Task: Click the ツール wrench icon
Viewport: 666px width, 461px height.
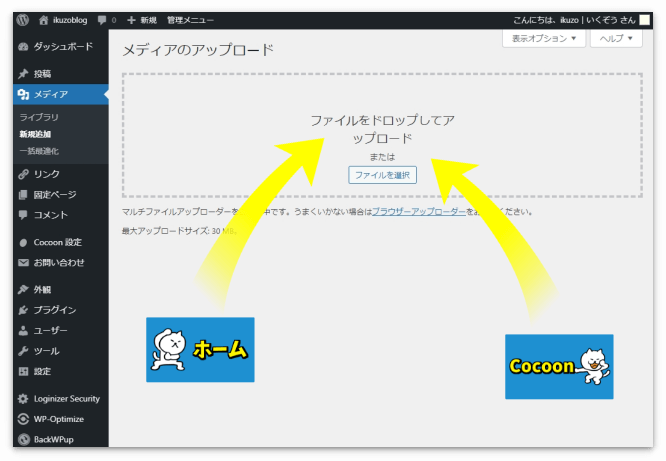Action: 23,351
